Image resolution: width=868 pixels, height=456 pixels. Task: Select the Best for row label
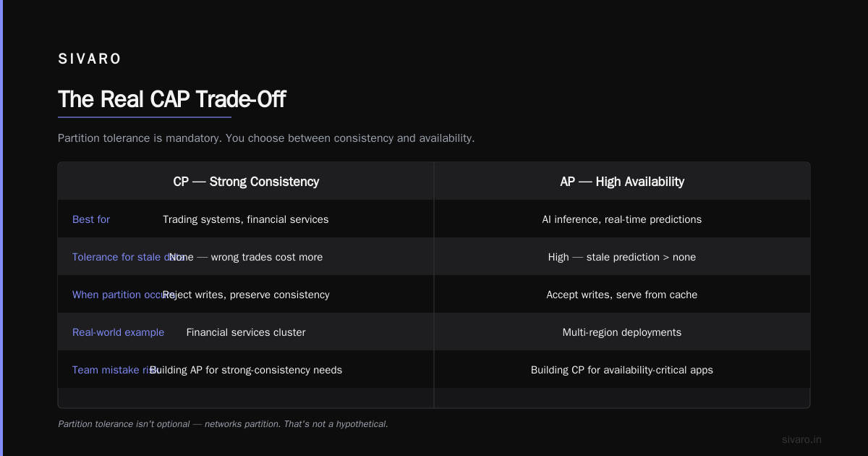91,219
